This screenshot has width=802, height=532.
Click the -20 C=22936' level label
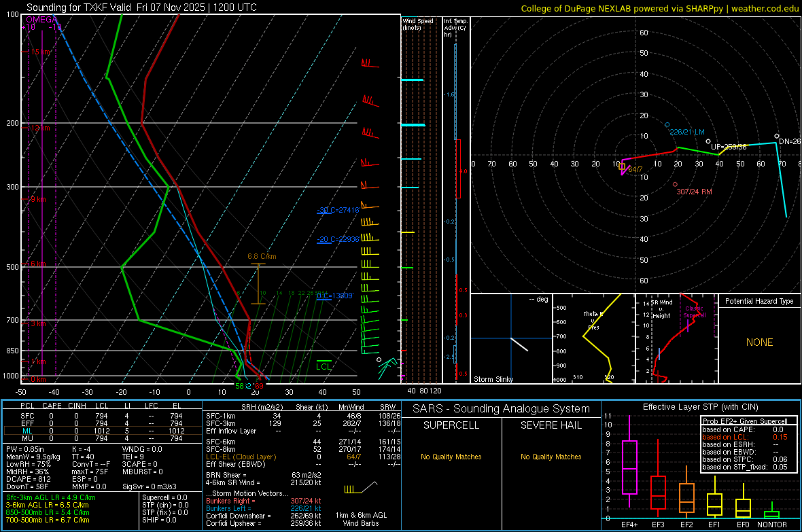(338, 239)
